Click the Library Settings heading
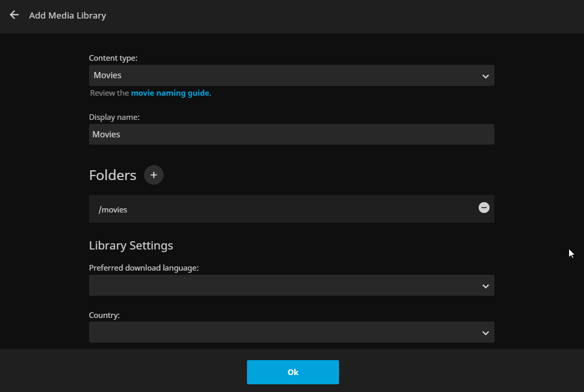Viewport: 584px width, 392px height. [131, 245]
